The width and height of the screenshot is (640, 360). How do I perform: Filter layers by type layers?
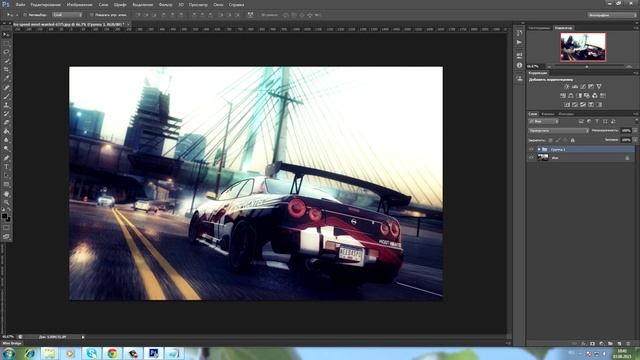(597, 121)
